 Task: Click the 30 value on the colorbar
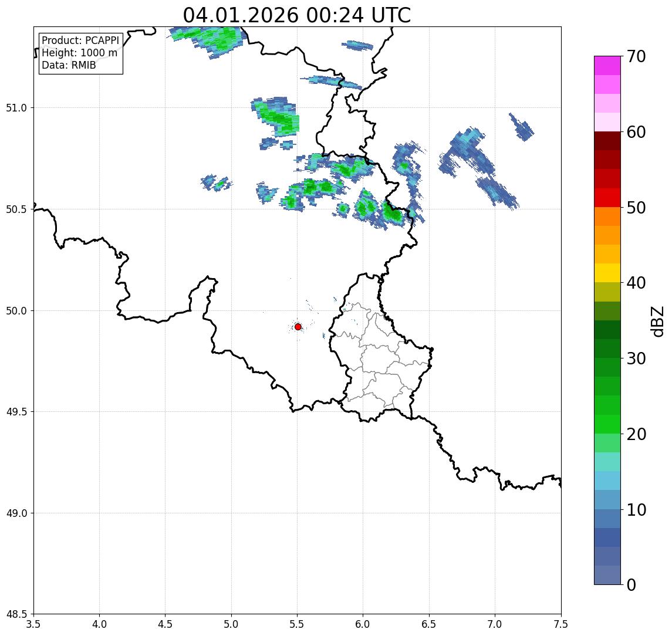[636, 358]
